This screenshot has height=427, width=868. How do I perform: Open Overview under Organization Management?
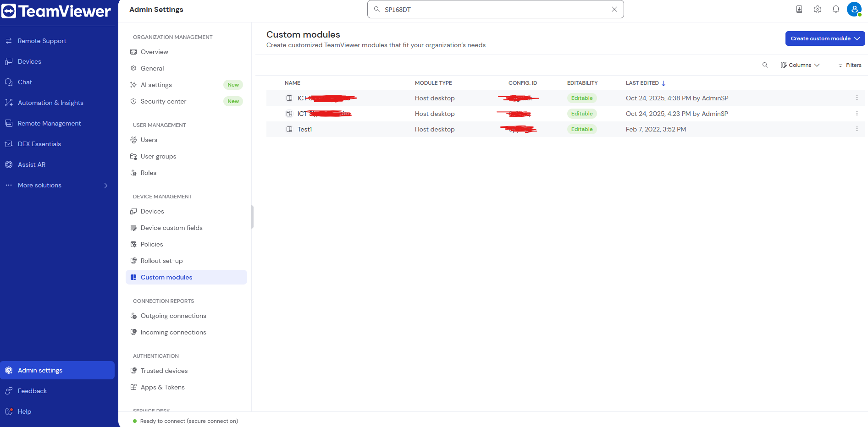(x=154, y=52)
